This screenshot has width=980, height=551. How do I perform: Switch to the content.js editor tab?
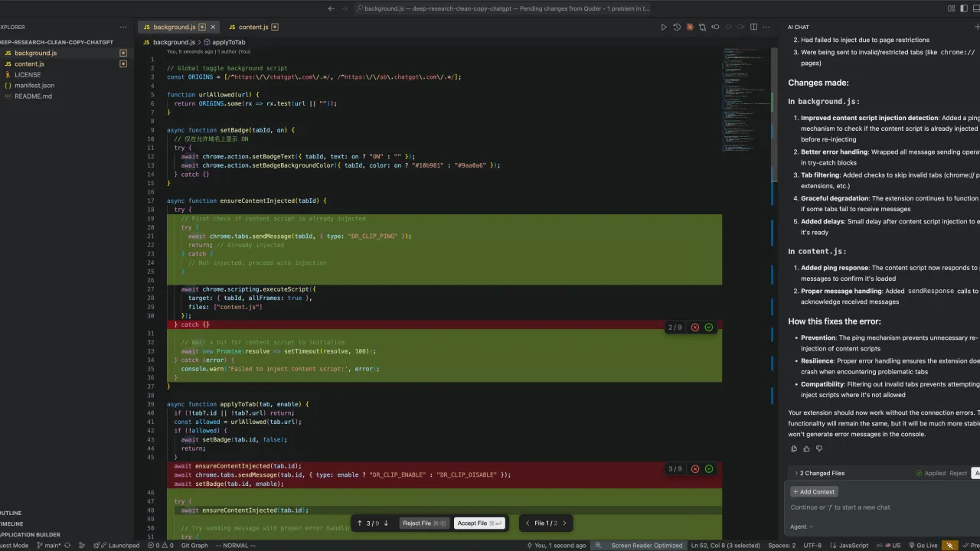coord(254,27)
